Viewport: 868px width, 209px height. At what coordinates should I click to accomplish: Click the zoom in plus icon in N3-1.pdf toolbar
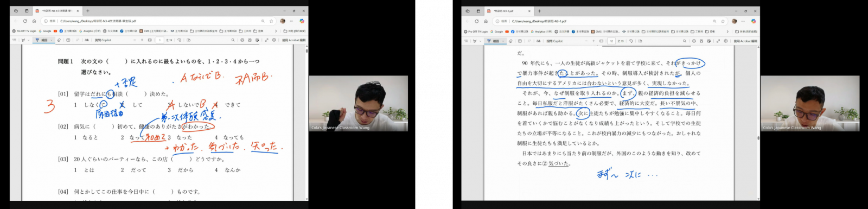point(593,41)
